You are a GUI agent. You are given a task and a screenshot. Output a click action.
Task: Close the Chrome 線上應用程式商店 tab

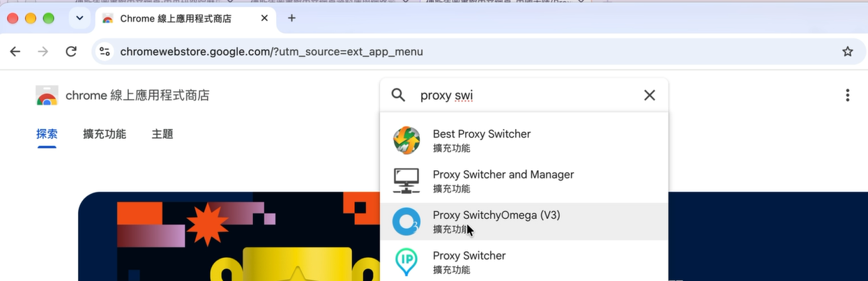coord(265,18)
